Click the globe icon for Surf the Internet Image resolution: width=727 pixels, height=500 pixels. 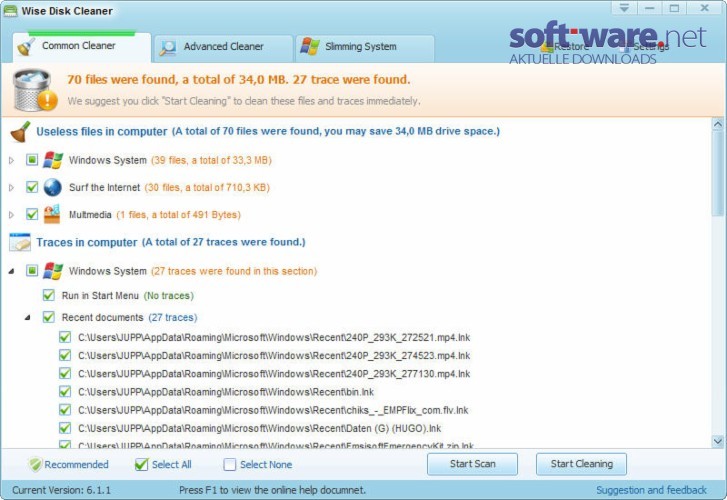[x=53, y=187]
